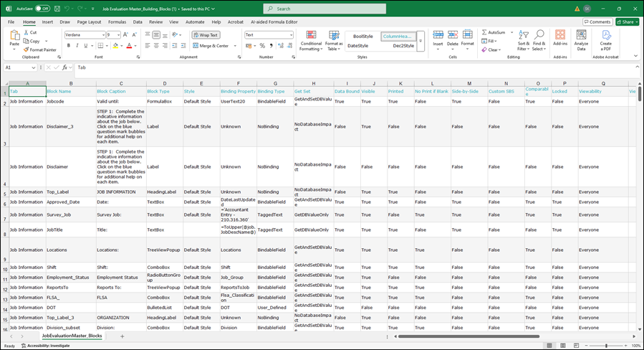644x350 pixels.
Task: Open the Name Box dropdown
Action: [33, 67]
